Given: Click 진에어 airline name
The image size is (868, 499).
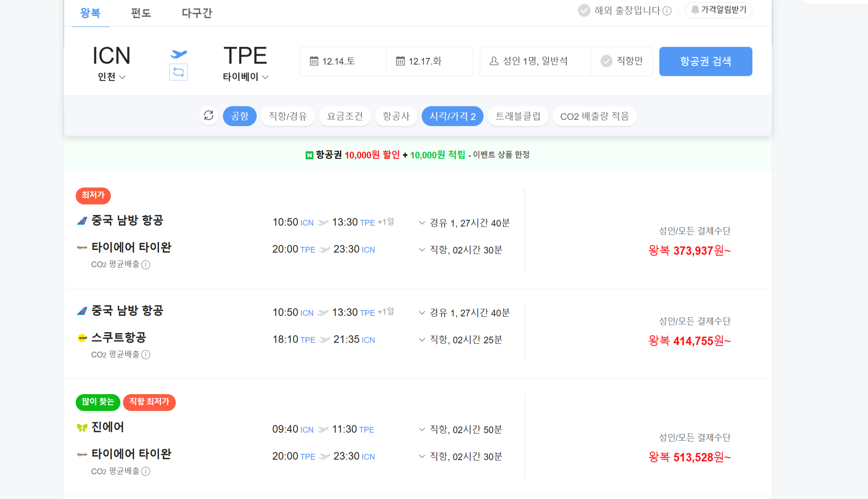Looking at the screenshot, I should [x=108, y=428].
